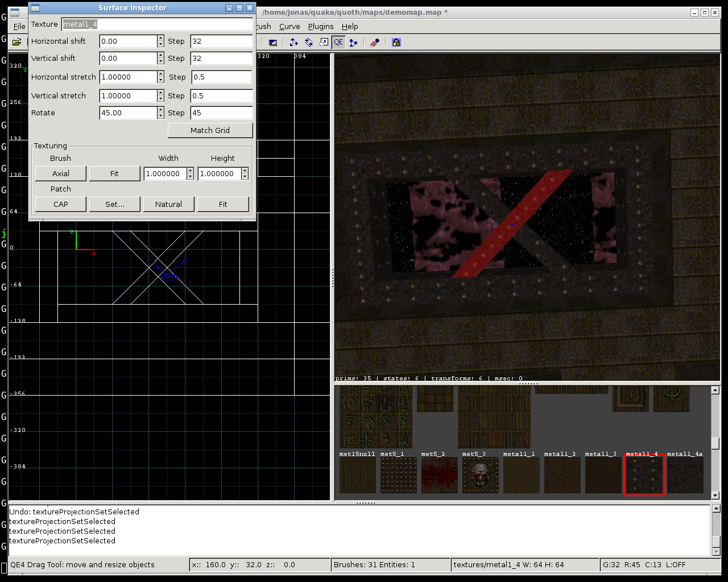728x582 pixels.
Task: Click the open file folder icon
Action: (17, 42)
